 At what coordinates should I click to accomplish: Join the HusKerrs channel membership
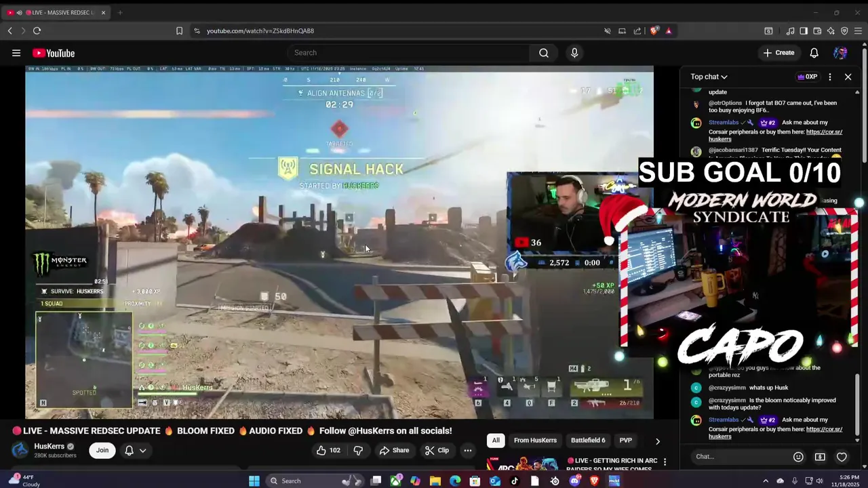click(x=102, y=450)
